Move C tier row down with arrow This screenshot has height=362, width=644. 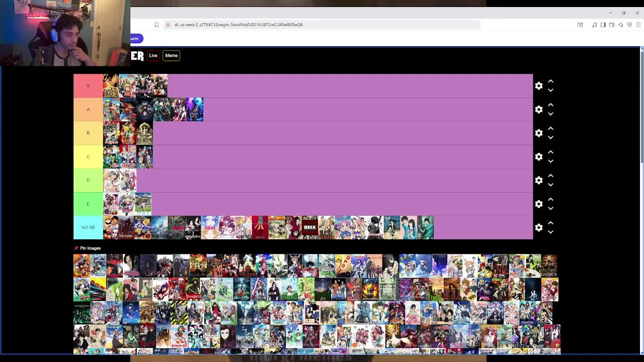pos(550,161)
